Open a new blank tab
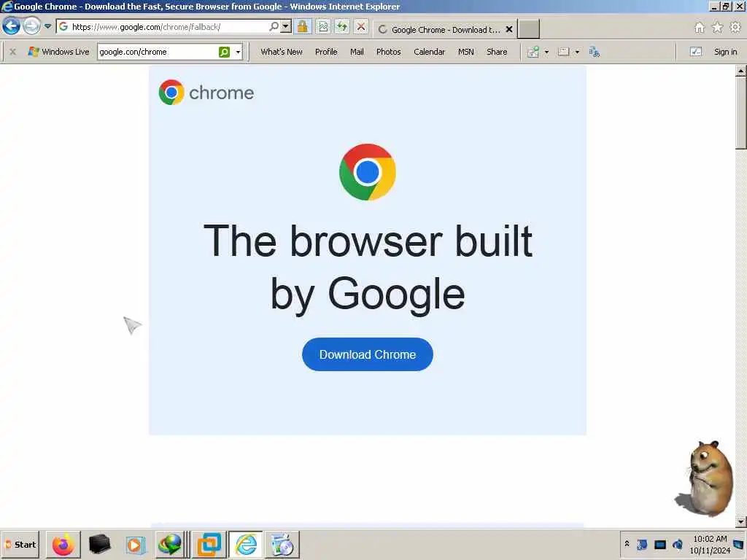The image size is (747, 560). (x=528, y=29)
